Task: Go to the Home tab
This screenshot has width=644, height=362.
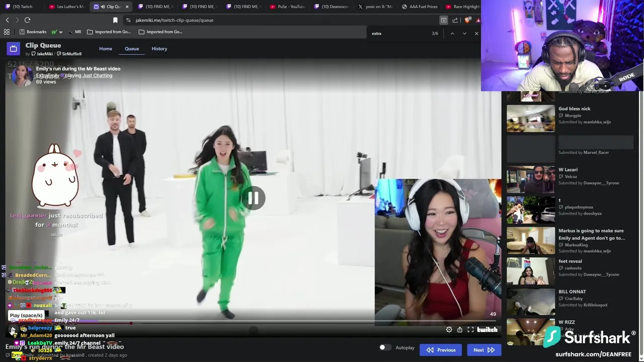Action: click(106, 49)
